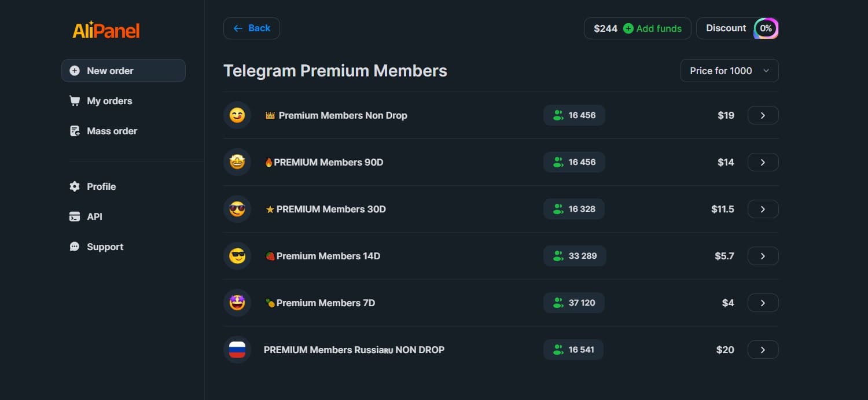This screenshot has width=868, height=400.
Task: Click the Support chat bubble icon
Action: tap(74, 247)
